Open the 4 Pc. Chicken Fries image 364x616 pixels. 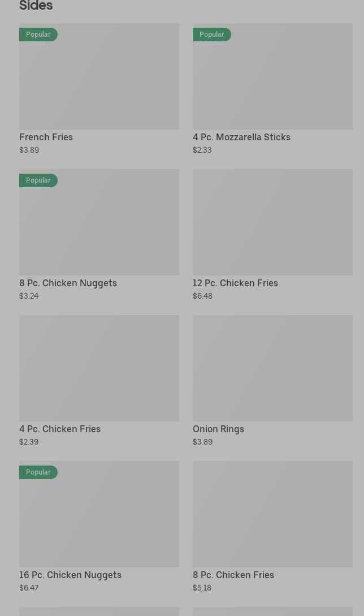click(99, 368)
